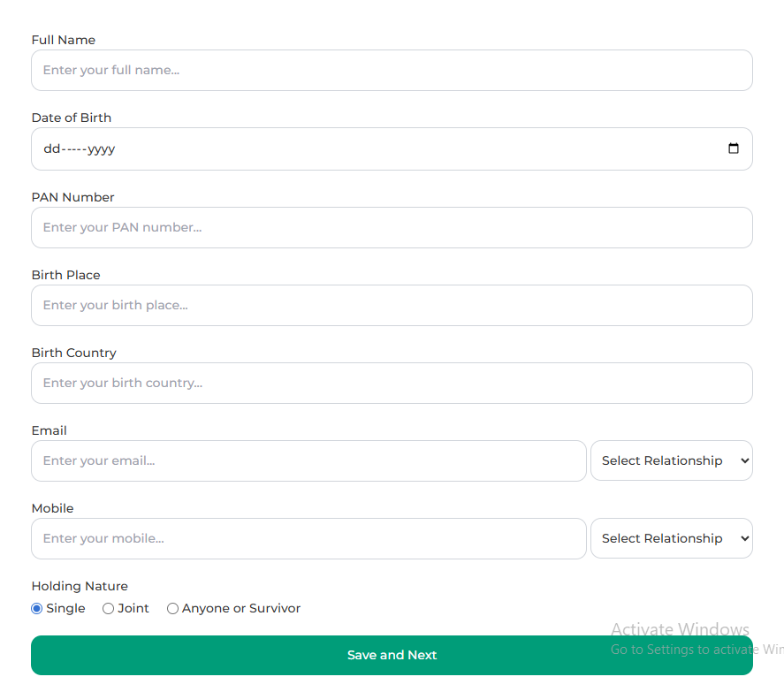Click into the Birth Place field
Viewport: 784px width, 692px height.
pos(392,305)
